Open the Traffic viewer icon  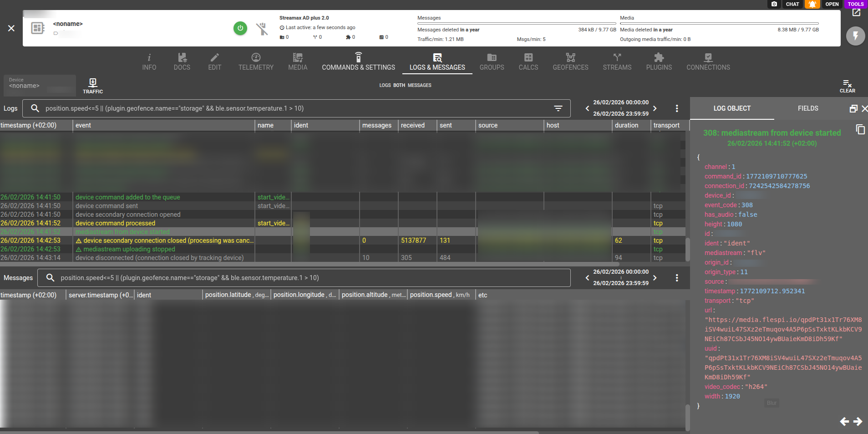pyautogui.click(x=93, y=85)
